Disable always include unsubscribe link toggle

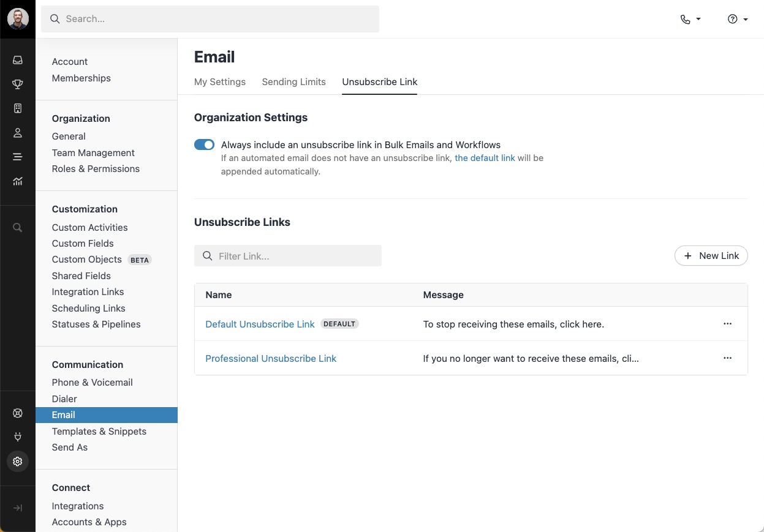point(204,145)
